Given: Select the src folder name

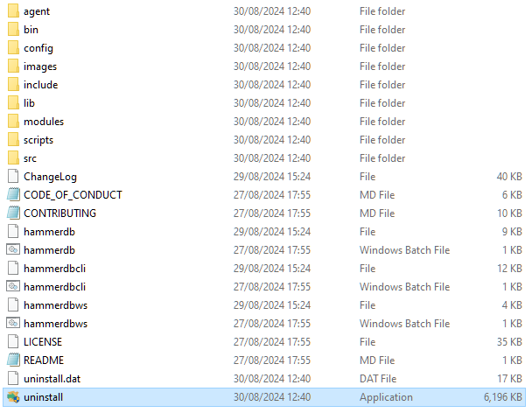Looking at the screenshot, I should [x=30, y=158].
